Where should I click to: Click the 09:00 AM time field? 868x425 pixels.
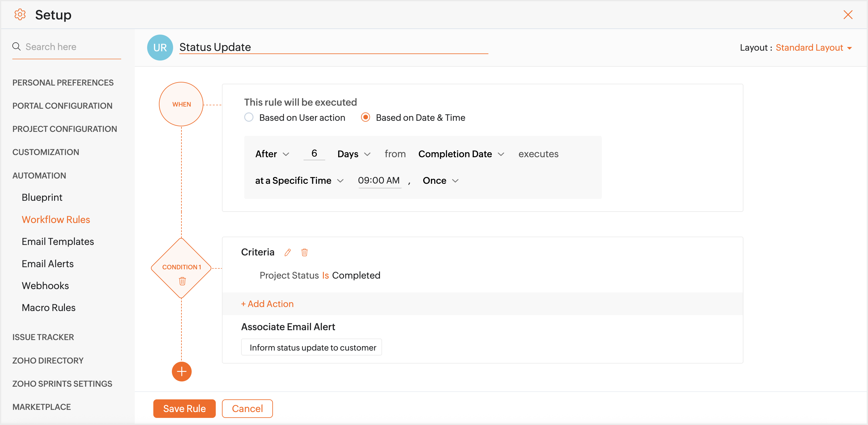pos(379,180)
